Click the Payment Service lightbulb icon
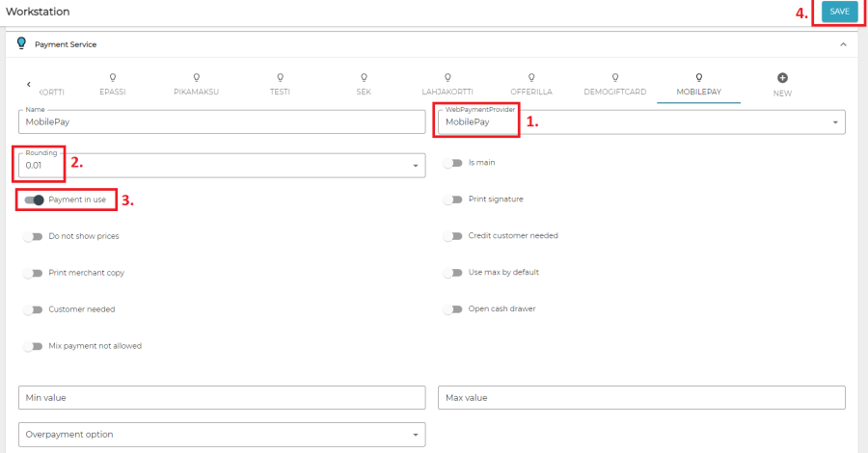Screen dimensions: 868x453 [21, 43]
